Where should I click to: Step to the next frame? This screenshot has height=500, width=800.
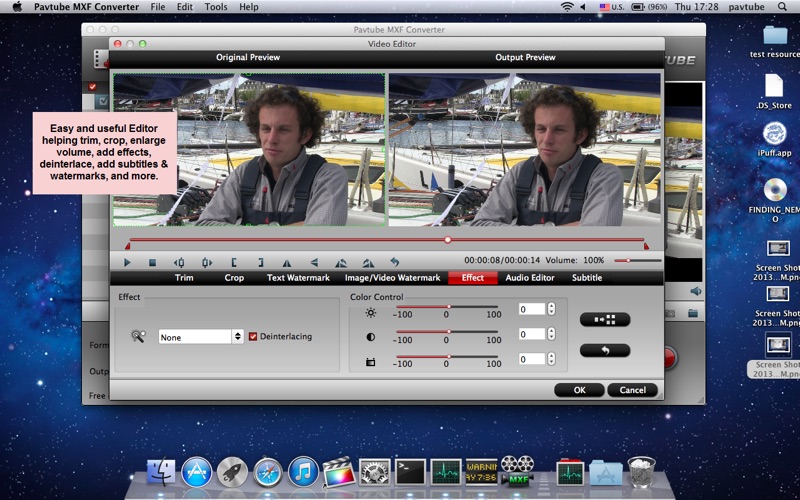click(207, 262)
